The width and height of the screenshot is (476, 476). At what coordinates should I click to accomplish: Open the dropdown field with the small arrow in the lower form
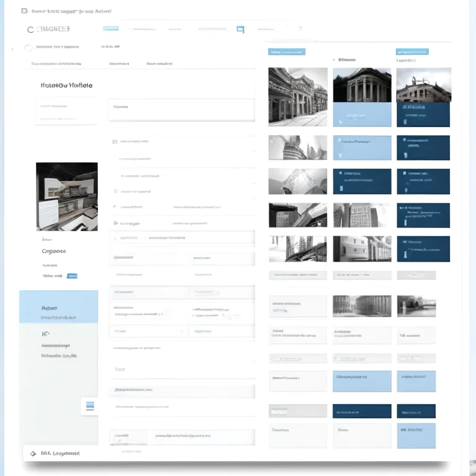(x=148, y=331)
